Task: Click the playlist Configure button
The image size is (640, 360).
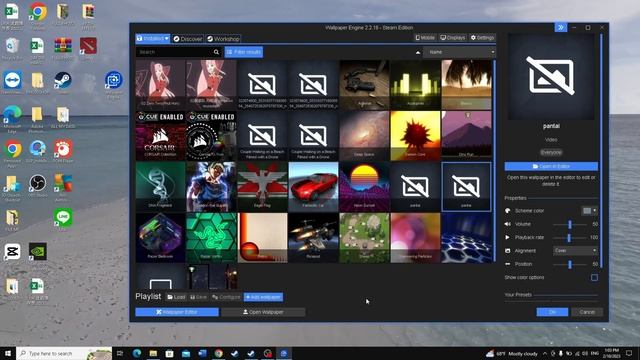Action: [226, 297]
